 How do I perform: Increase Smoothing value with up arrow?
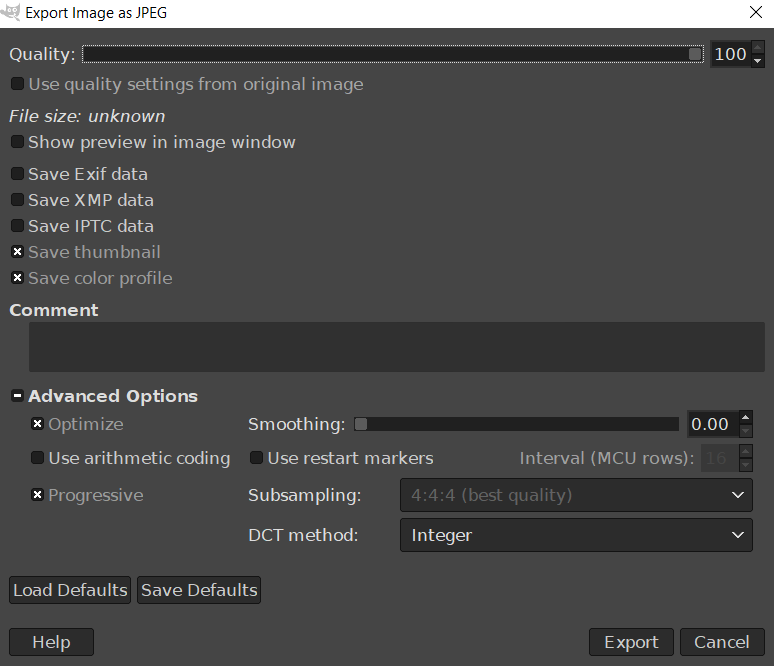coord(745,417)
